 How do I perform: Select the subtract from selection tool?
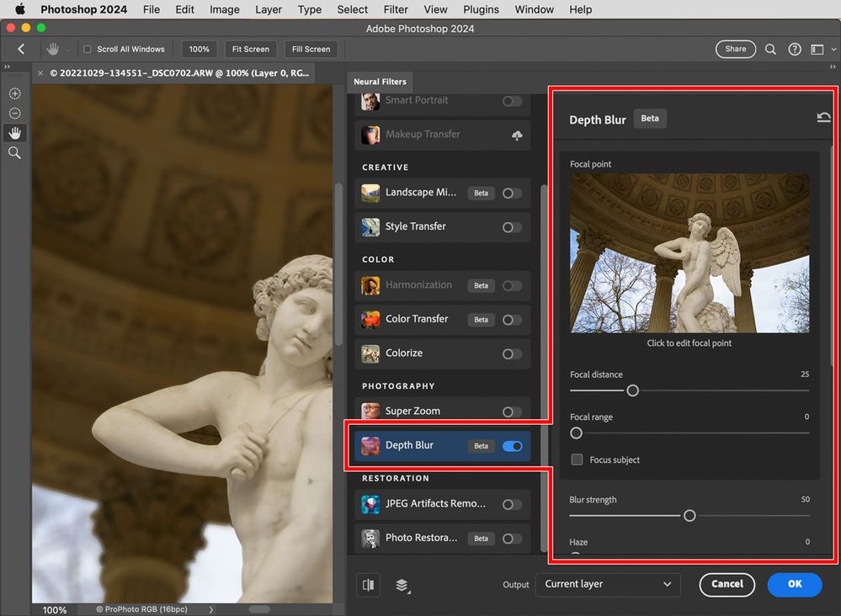click(14, 113)
